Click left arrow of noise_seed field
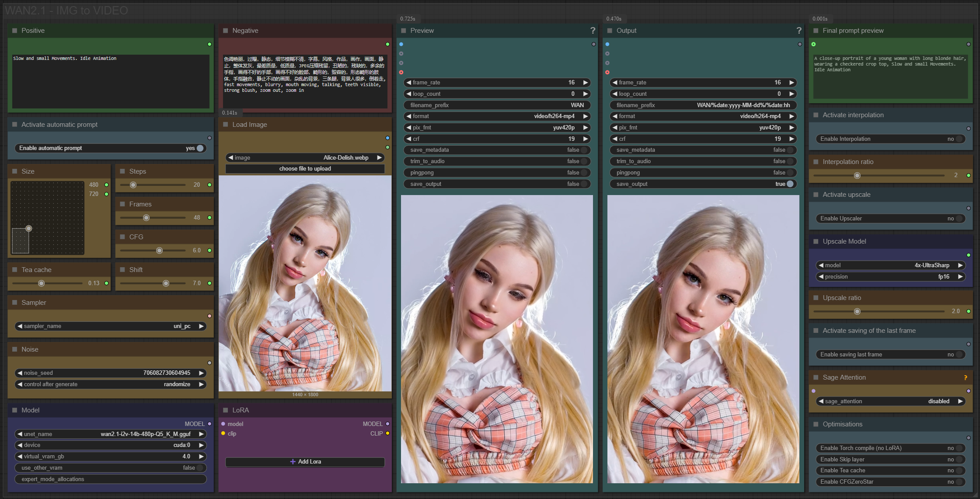Screen dimensions: 980x499 pyautogui.click(x=20, y=373)
